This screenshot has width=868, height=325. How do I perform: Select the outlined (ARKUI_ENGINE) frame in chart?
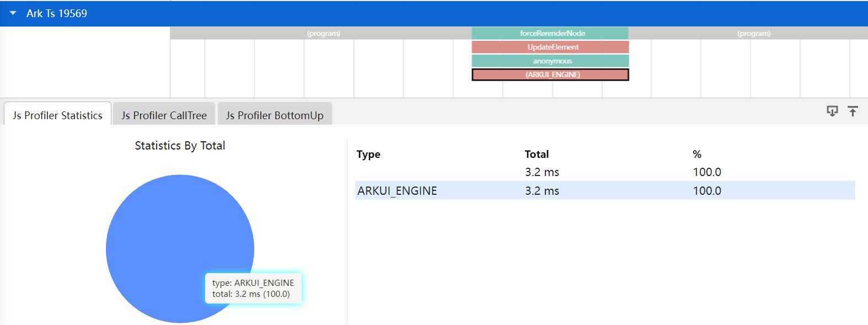point(550,74)
